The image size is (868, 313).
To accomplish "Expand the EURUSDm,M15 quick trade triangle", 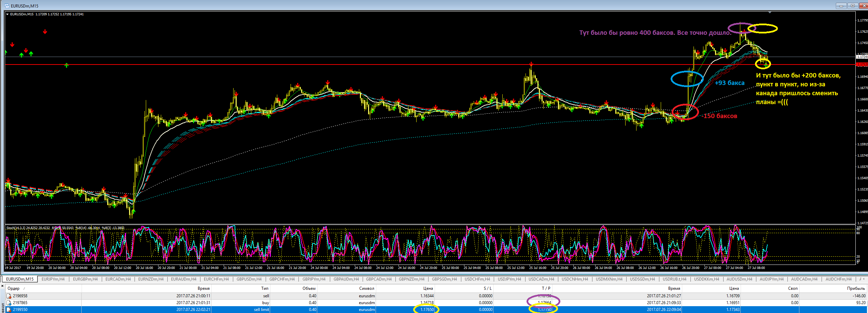I will point(8,14).
